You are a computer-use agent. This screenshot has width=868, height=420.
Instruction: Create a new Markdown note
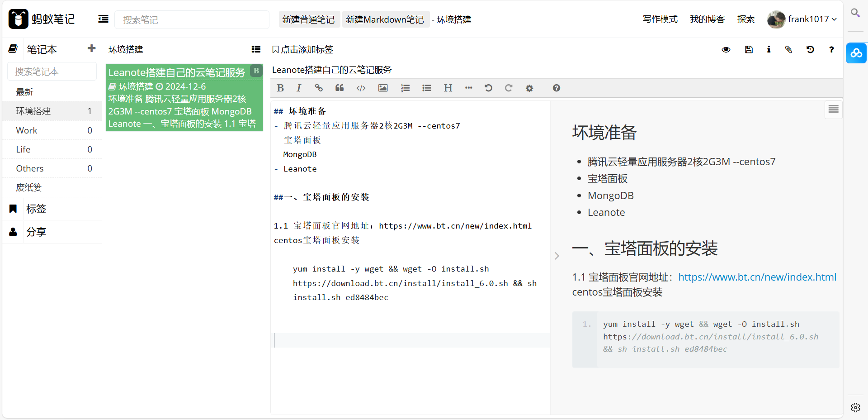(x=385, y=19)
